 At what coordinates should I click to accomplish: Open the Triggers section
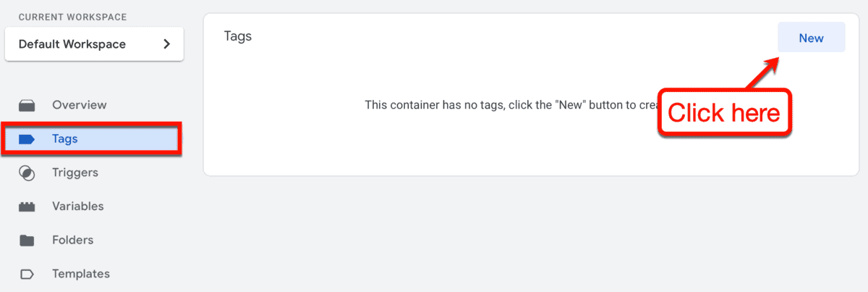point(75,172)
